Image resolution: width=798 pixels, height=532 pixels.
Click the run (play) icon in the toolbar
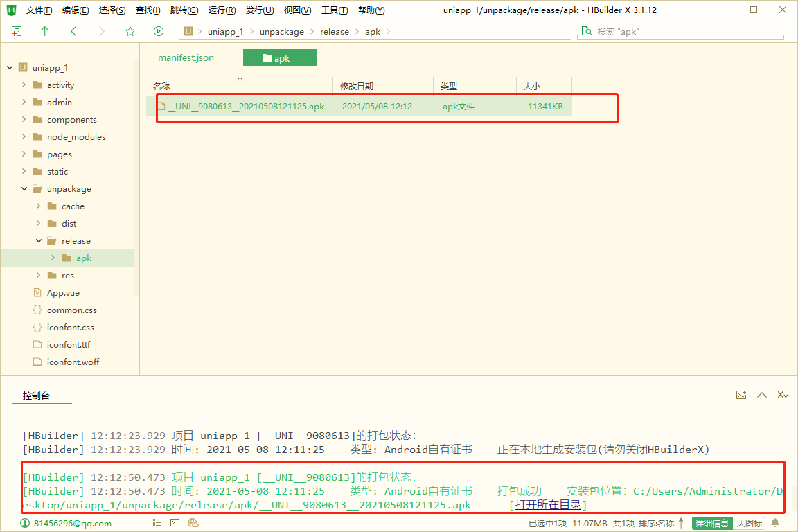[159, 31]
